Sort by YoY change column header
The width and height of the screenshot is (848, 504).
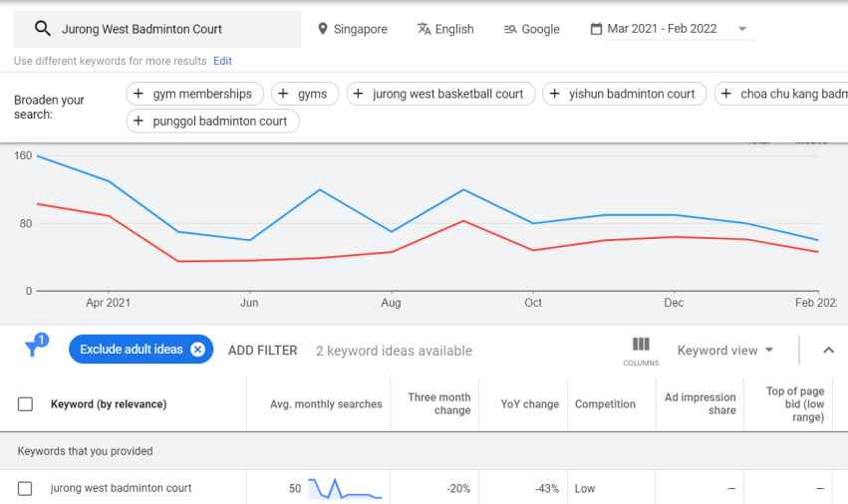[529, 404]
